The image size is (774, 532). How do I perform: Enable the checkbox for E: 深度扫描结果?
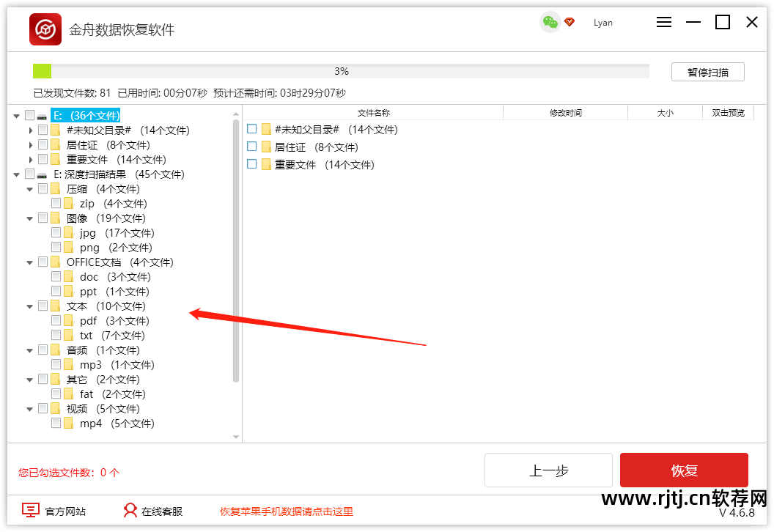tap(29, 174)
